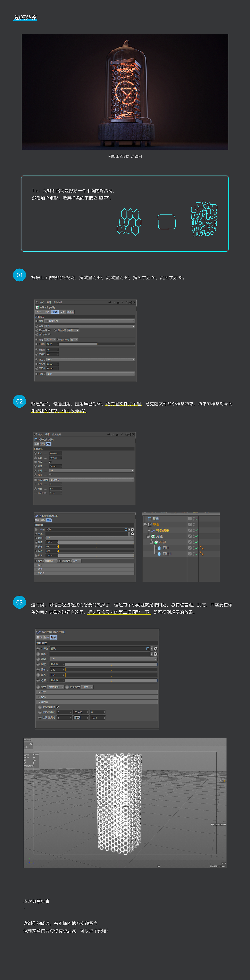Toggle green enable check on 克隆 tree row
Image resolution: width=250 pixels, height=980 pixels.
click(197, 536)
